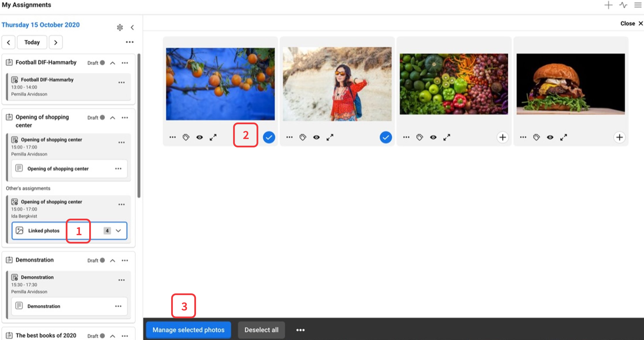
Task: Click Manage selected photos button
Action: [x=189, y=330]
